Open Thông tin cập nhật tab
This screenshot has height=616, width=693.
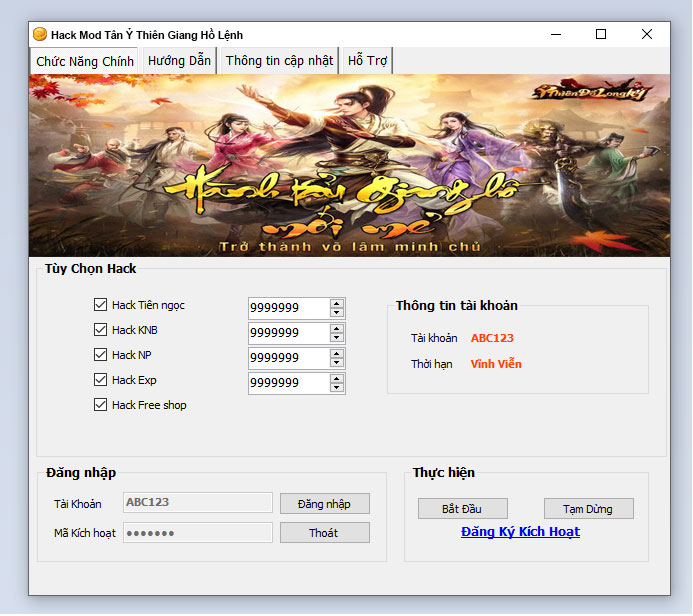tap(279, 61)
